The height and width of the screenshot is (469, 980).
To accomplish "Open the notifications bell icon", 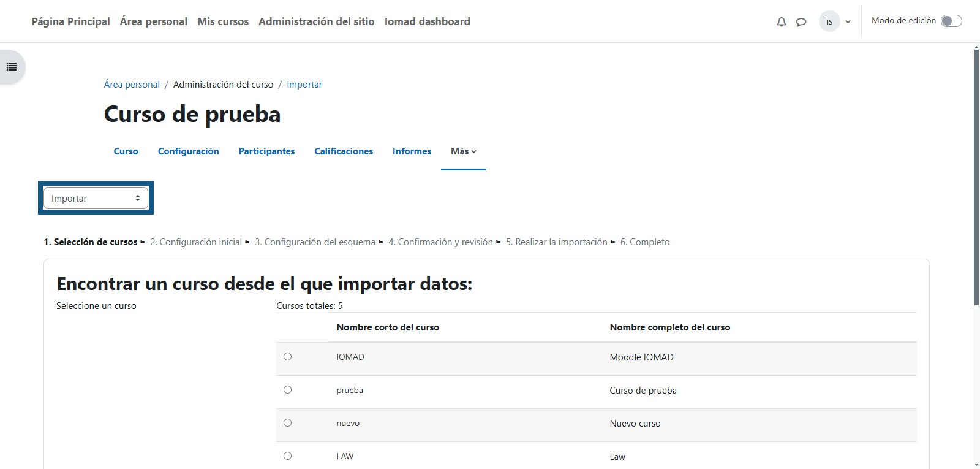I will point(781,21).
